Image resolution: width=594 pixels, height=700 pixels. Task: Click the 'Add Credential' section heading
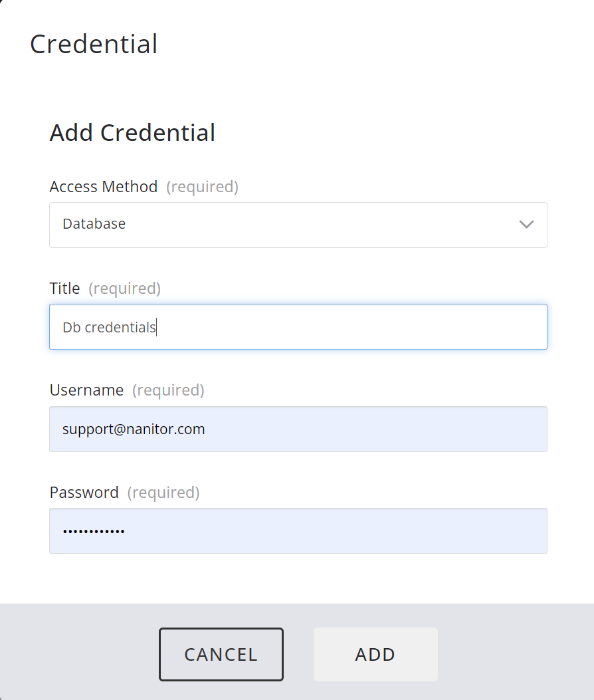[x=132, y=132]
